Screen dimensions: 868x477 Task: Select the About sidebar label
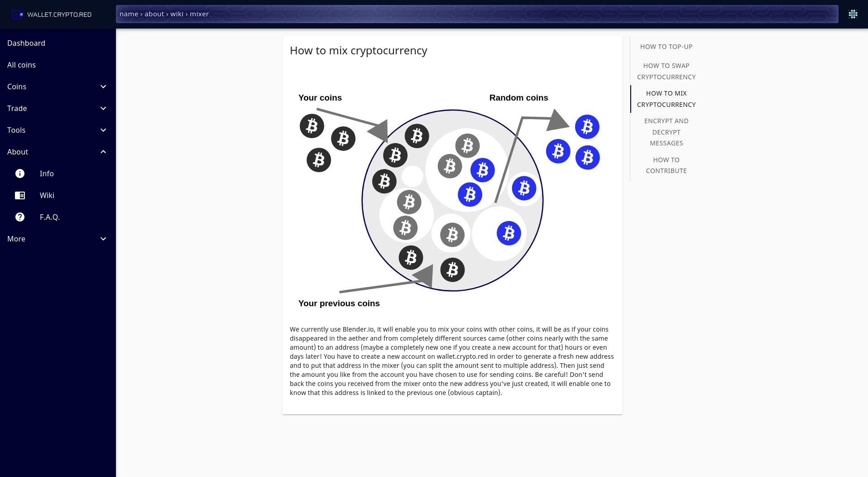click(x=18, y=152)
